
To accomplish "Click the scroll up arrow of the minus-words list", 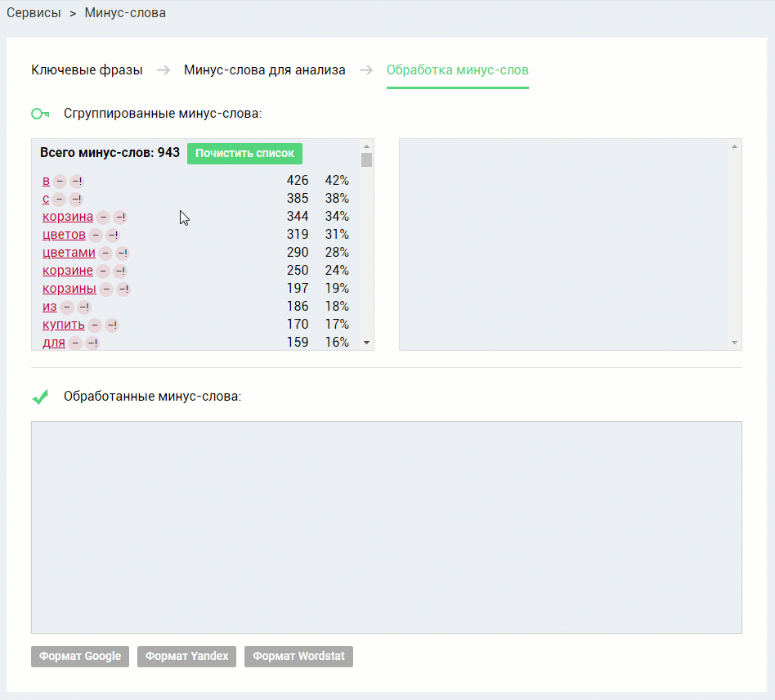I will click(367, 147).
